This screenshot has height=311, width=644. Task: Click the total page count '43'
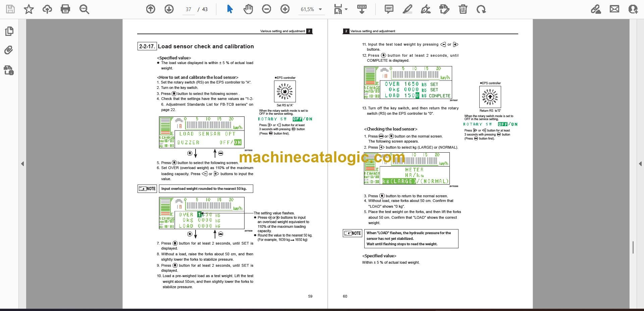[205, 9]
